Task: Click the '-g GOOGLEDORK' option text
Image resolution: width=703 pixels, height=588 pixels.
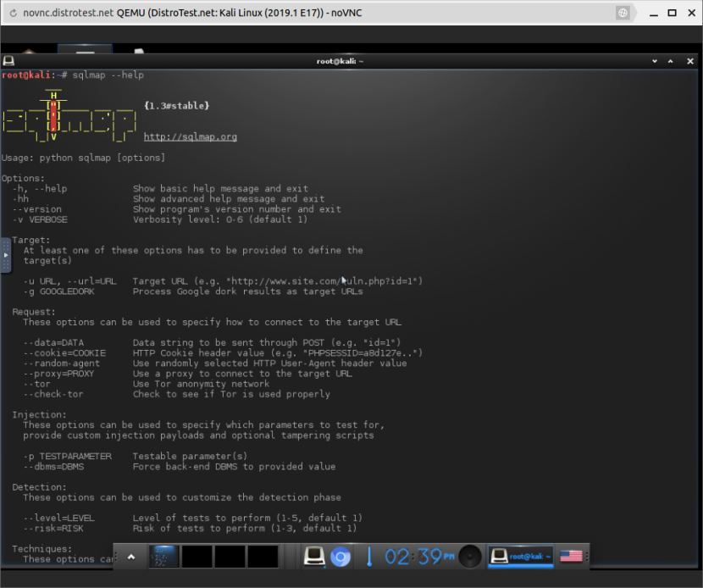Action: 59,291
